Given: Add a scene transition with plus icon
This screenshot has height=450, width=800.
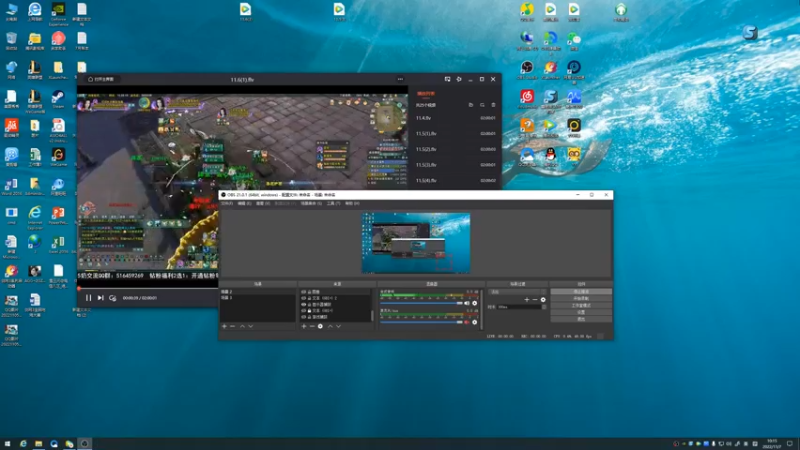Looking at the screenshot, I should pos(527,300).
